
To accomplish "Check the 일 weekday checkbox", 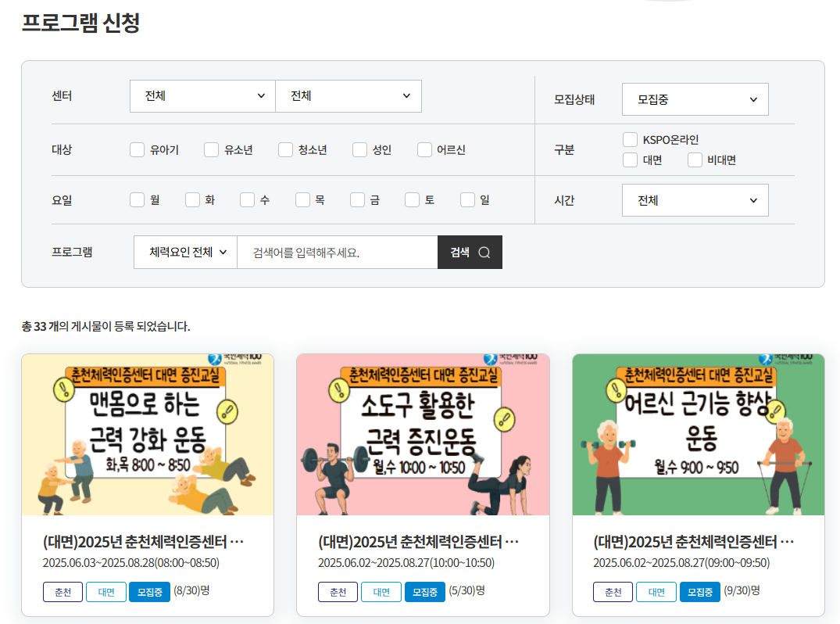I will (468, 200).
